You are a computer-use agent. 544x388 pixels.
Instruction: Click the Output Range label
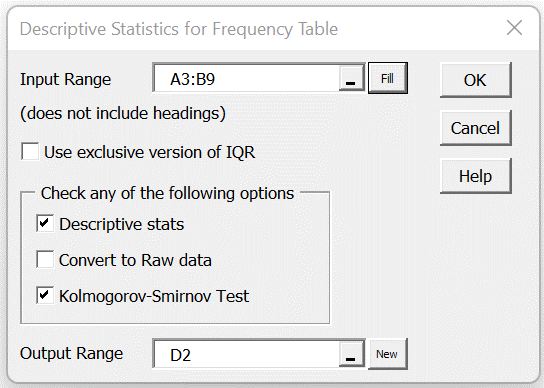(71, 353)
